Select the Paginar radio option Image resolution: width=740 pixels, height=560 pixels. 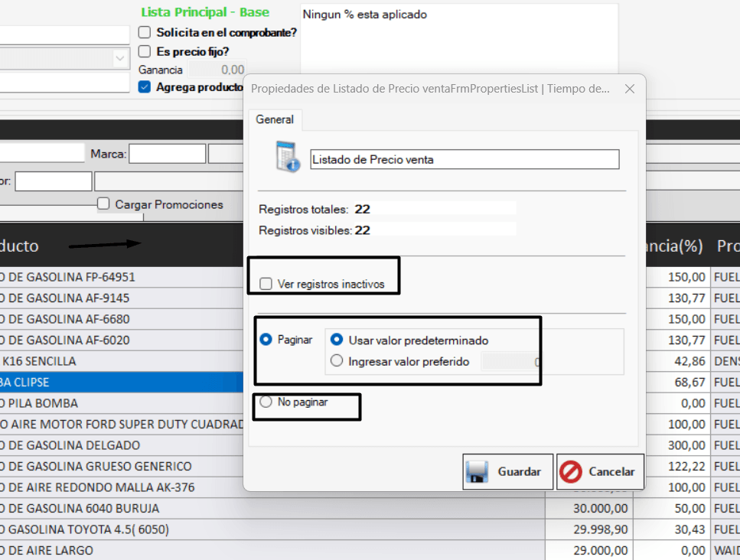[266, 340]
